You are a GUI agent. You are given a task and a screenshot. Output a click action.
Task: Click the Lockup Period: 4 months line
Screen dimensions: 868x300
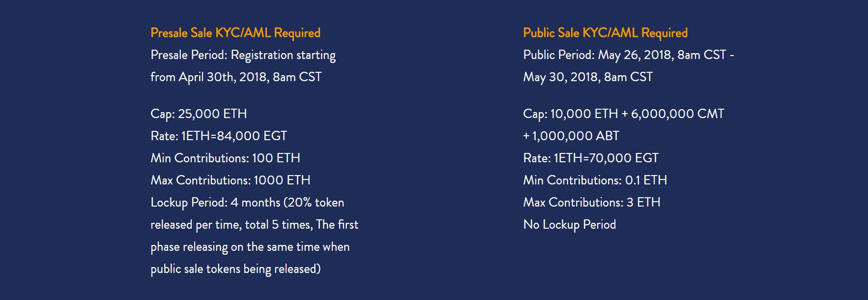pos(247,203)
